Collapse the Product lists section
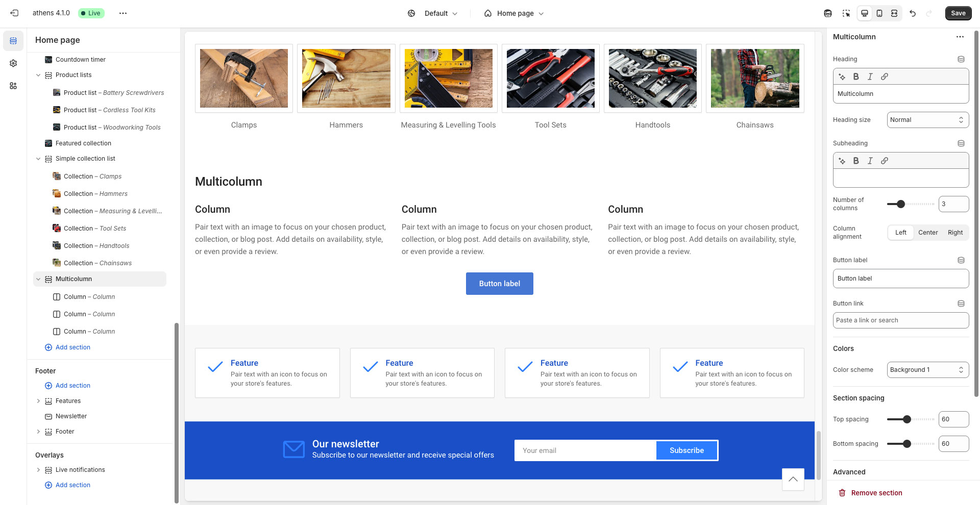Screen dimensions: 980x505 [x=38, y=75]
